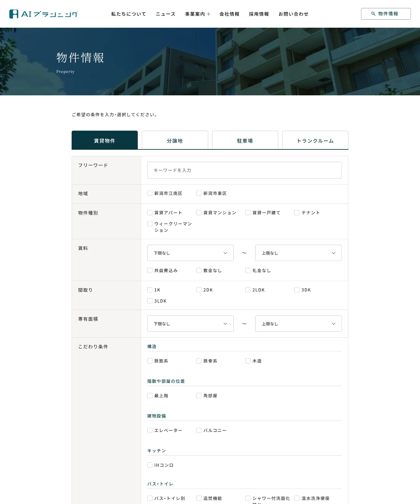Image resolution: width=420 pixels, height=504 pixels.
Task: Click the search magnifier icon in 物件情報 button
Action: point(373,14)
